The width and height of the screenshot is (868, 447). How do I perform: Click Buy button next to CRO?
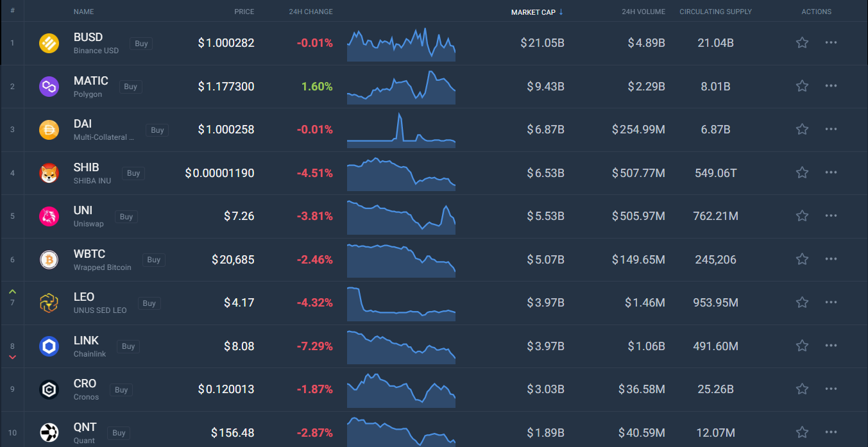121,390
